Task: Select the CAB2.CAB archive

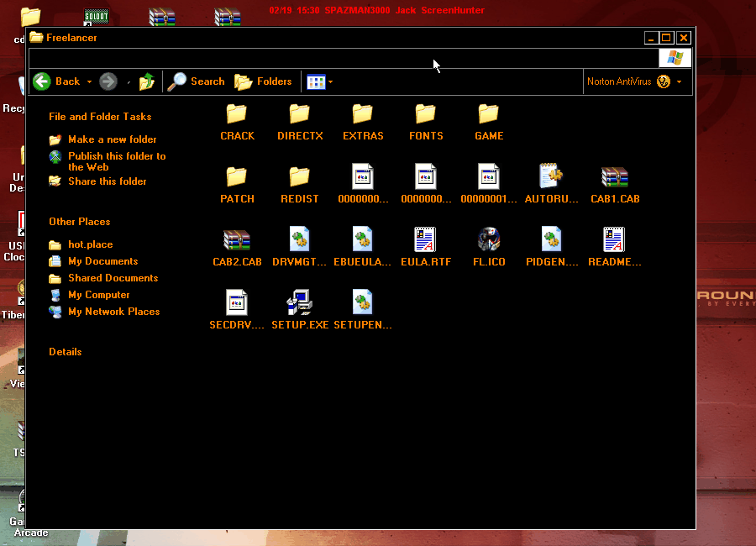Action: pos(237,248)
